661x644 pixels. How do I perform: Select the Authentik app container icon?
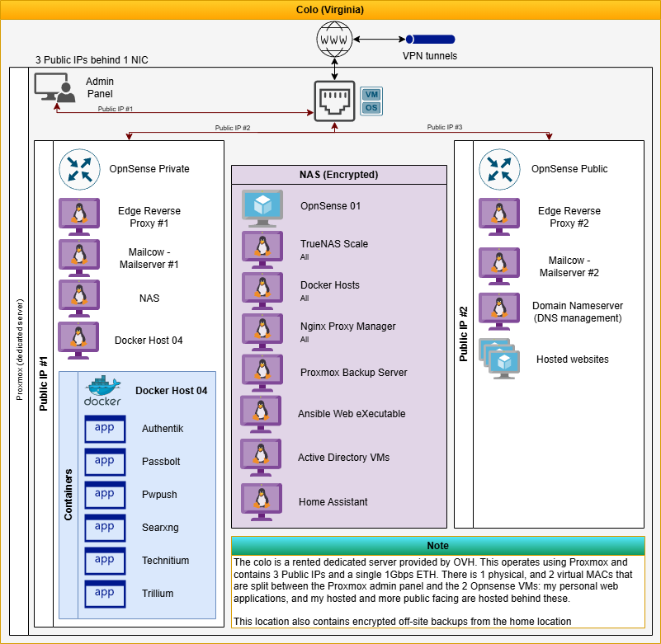click(x=105, y=430)
